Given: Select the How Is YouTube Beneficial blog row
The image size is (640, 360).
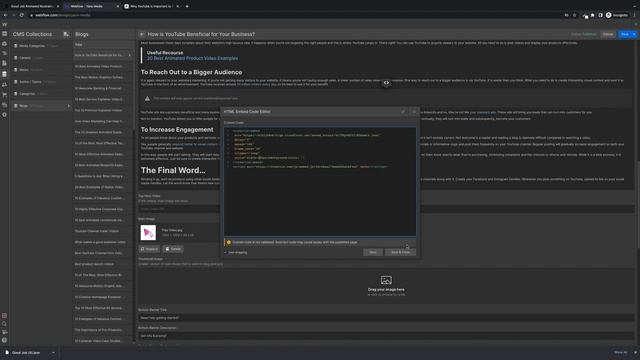Looking at the screenshot, I should coord(103,55).
